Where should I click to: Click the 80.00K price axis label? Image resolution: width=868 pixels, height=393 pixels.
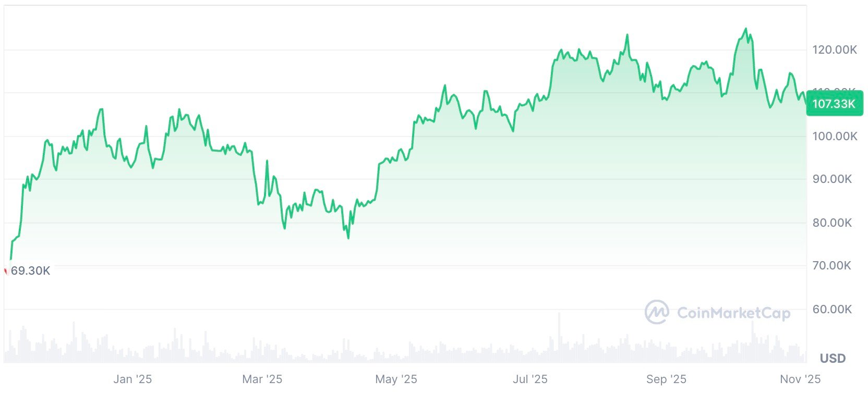tap(832, 223)
